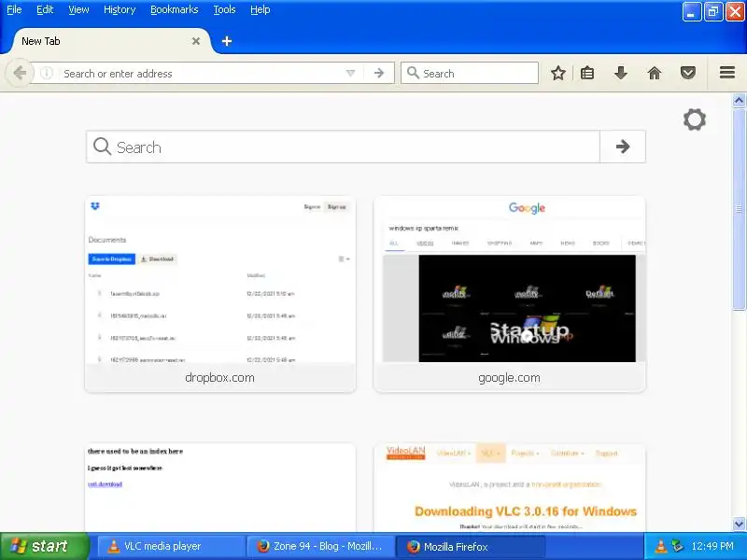
Task: Switch to Zone 94 - Blog Firefox window
Action: coord(320,546)
